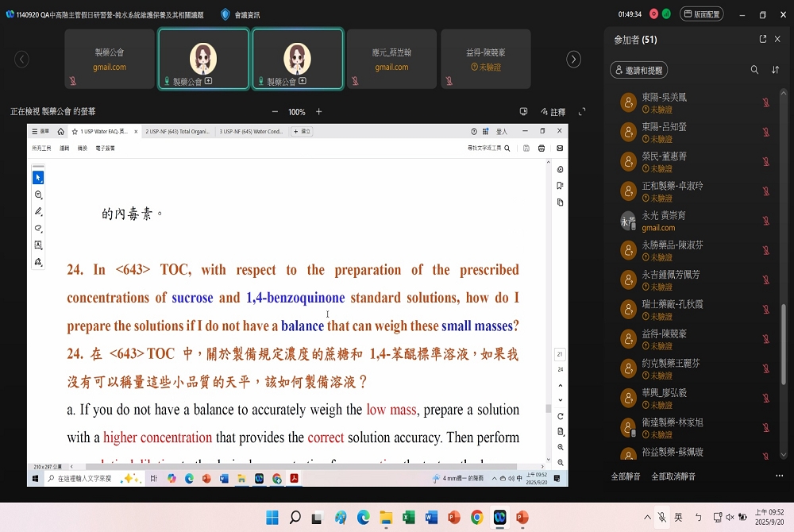This screenshot has width=794, height=532.
Task: Click the sort participants icon
Action: (x=776, y=70)
